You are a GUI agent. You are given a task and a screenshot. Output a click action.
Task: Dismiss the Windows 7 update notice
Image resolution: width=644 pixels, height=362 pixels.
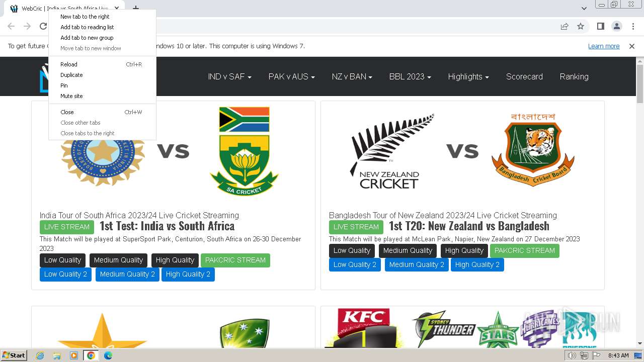(632, 46)
